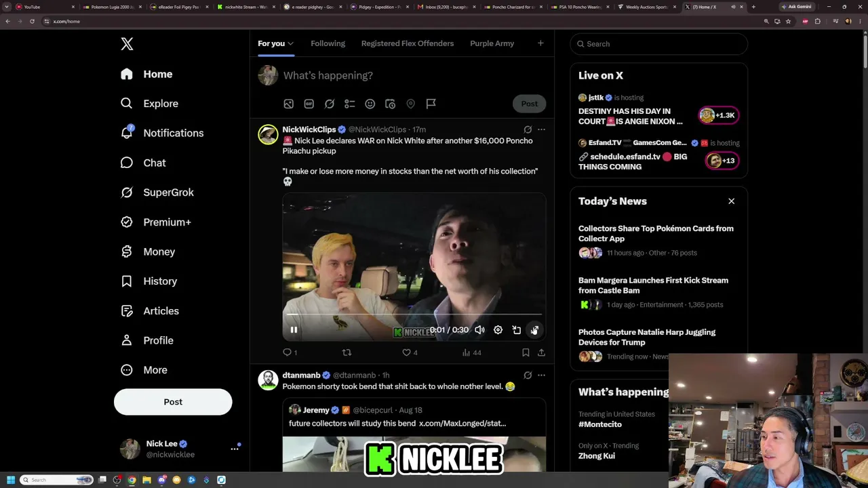
Task: Add media image to the post
Action: [x=289, y=104]
